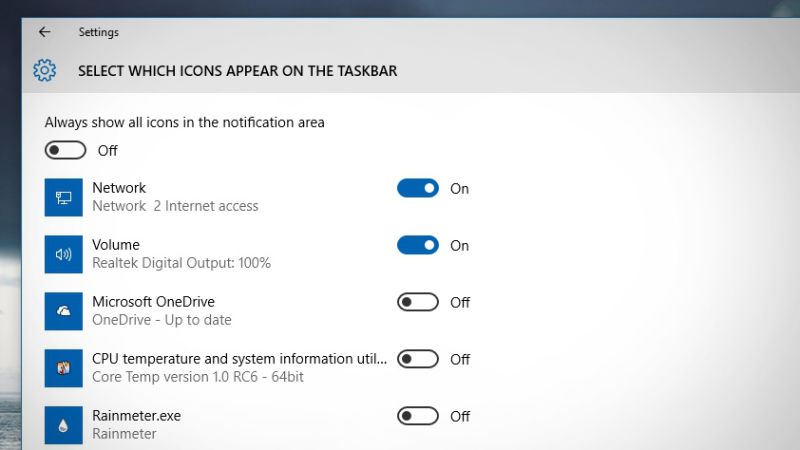Click the Microsoft OneDrive cloud icon
This screenshot has height=450, width=800.
[64, 311]
